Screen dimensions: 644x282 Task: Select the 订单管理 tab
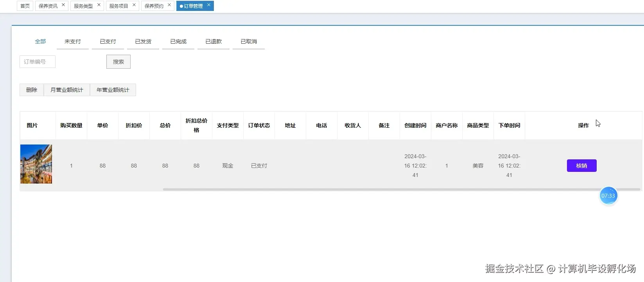(x=193, y=6)
